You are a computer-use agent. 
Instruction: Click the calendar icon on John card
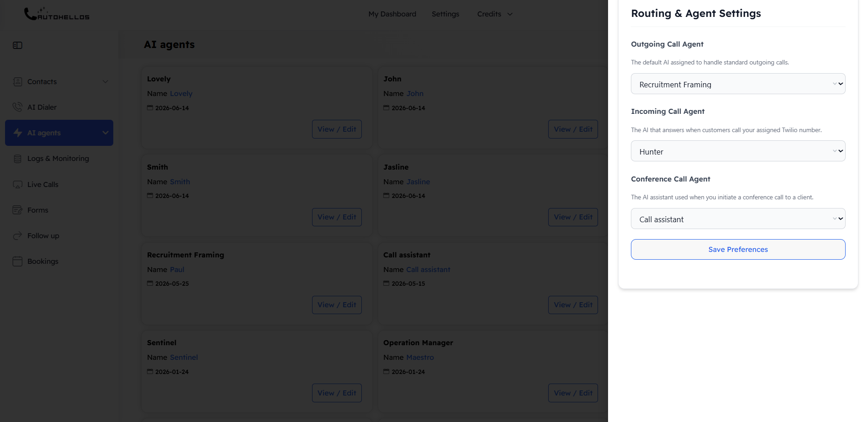386,108
